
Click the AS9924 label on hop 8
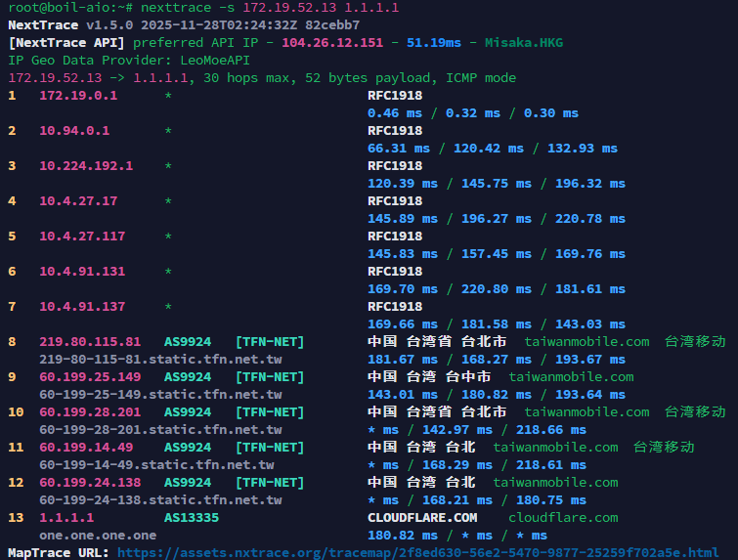pos(188,342)
